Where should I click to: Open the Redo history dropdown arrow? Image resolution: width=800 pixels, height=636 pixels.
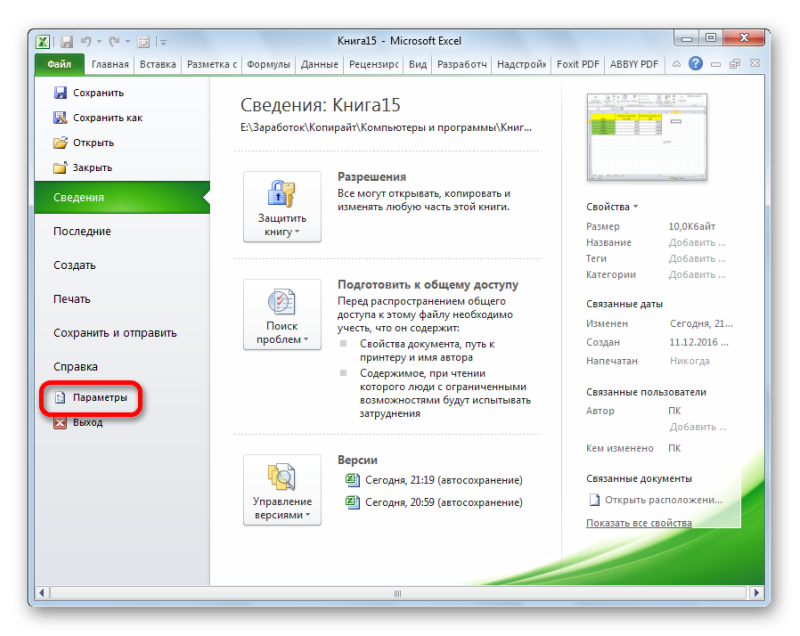128,42
